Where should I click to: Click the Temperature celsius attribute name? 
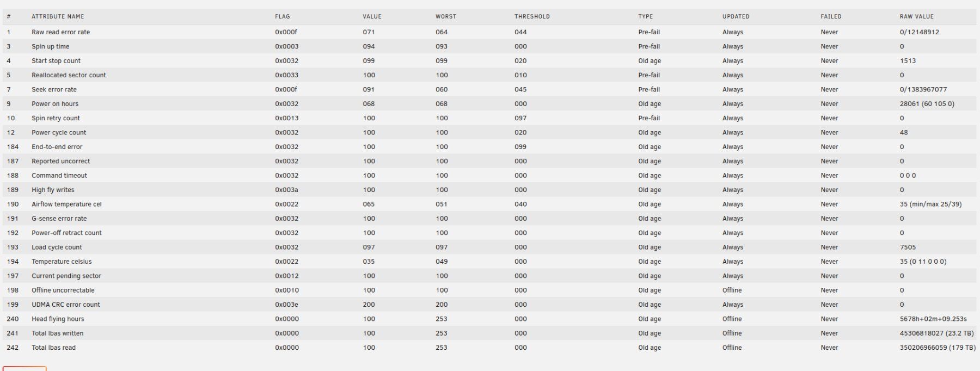(62, 262)
